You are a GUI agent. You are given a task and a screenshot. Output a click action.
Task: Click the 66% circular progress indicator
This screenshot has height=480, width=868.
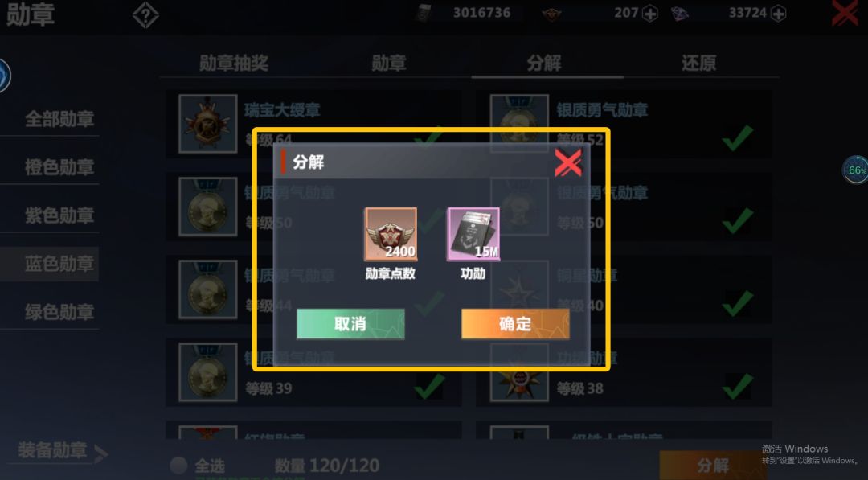(x=856, y=170)
